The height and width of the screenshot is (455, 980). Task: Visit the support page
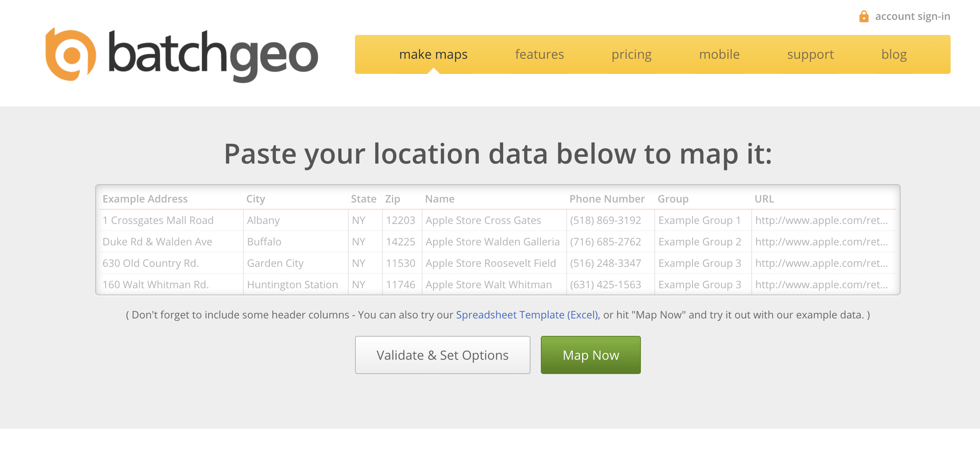coord(810,54)
